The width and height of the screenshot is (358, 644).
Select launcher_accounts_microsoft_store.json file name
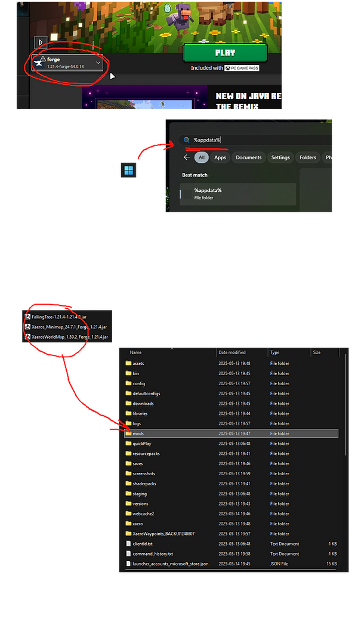point(170,563)
